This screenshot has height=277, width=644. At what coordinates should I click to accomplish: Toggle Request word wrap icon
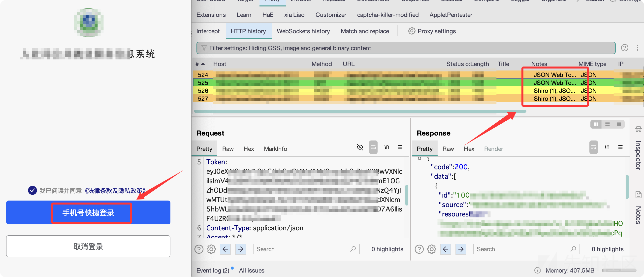tap(373, 147)
